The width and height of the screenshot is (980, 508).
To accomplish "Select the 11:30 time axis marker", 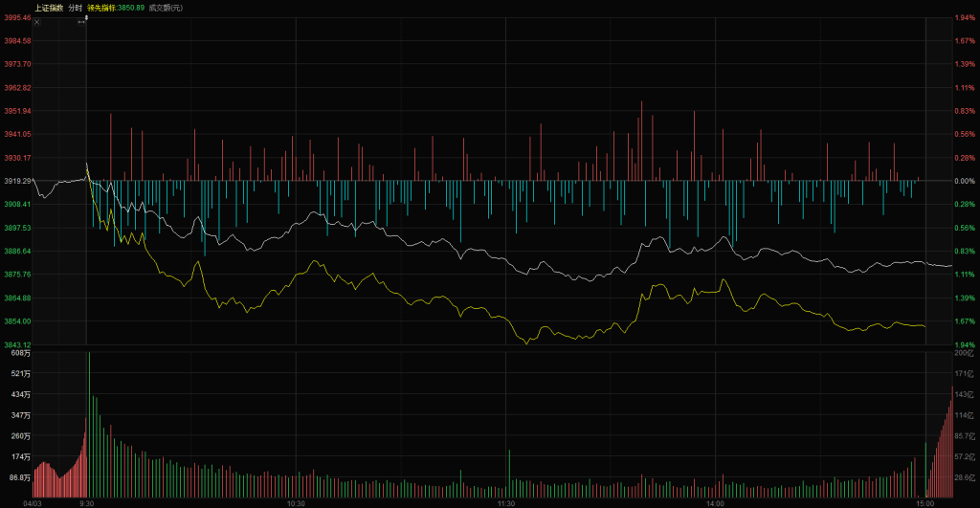I will [x=506, y=501].
